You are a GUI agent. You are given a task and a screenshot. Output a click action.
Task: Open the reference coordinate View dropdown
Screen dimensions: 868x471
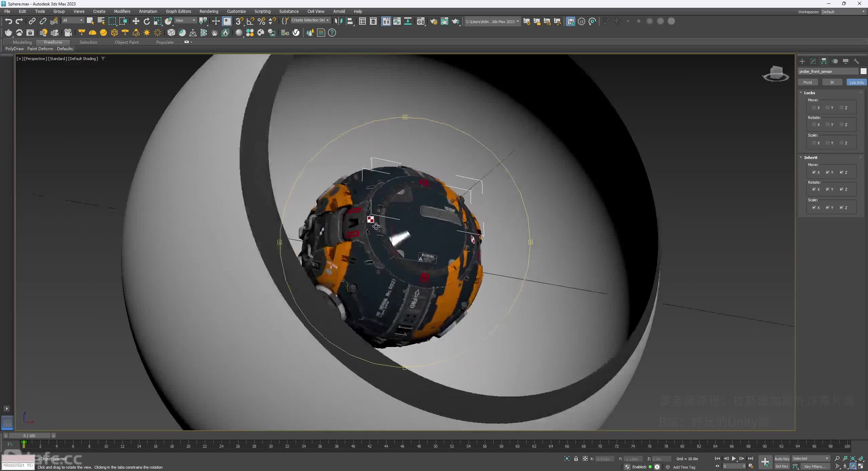pos(185,20)
